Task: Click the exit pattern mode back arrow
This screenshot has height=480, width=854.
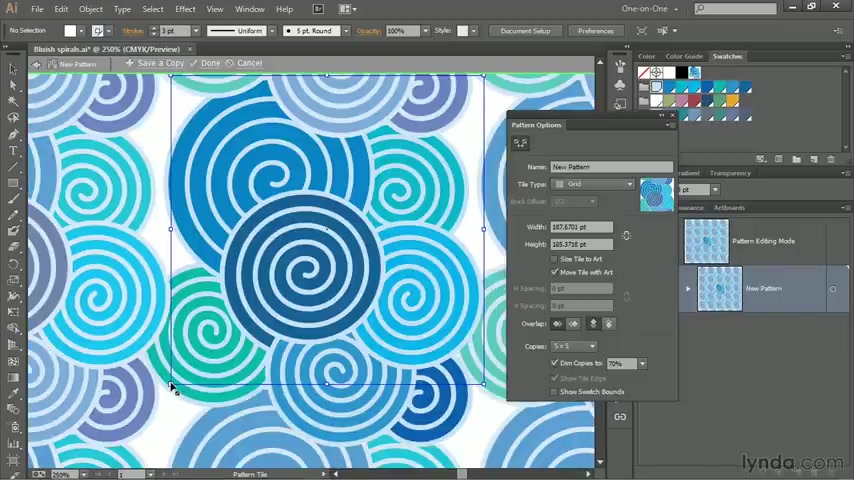Action: point(36,64)
